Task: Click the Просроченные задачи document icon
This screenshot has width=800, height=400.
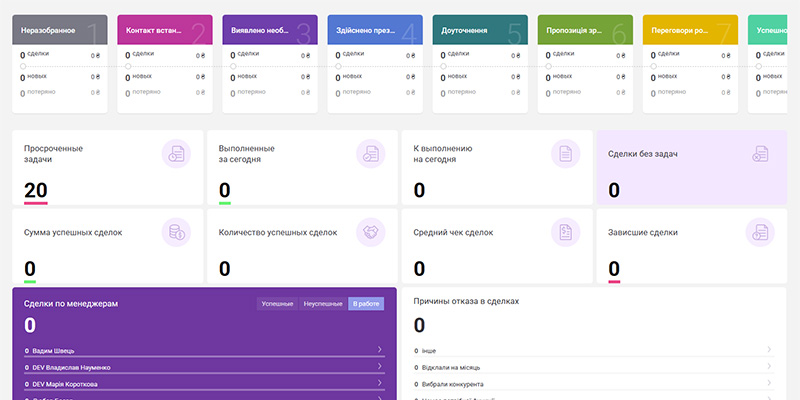Action: (176, 154)
